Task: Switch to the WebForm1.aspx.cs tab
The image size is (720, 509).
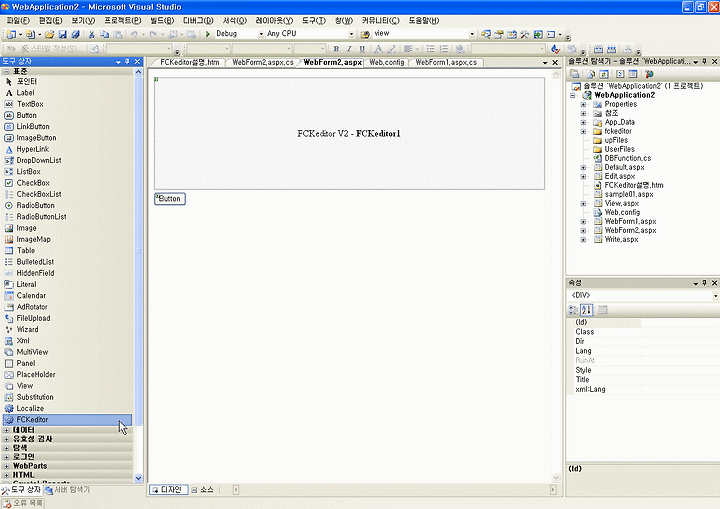Action: point(446,62)
